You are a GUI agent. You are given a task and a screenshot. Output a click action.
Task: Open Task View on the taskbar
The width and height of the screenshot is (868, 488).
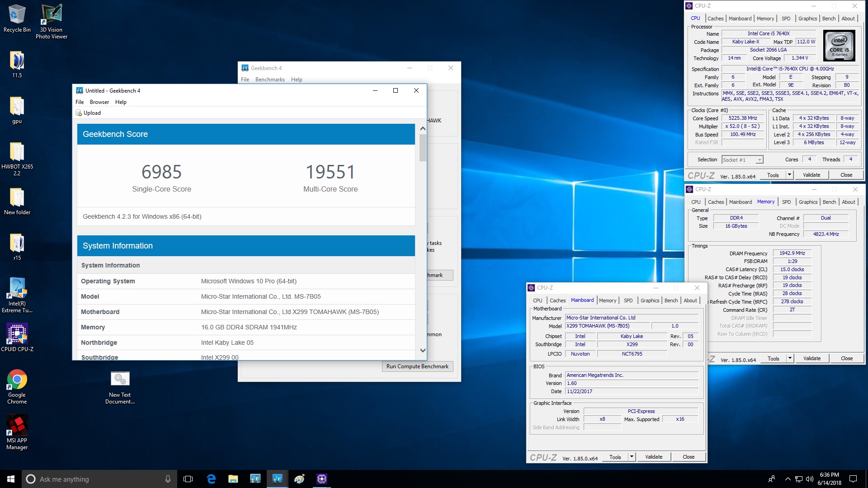point(188,479)
